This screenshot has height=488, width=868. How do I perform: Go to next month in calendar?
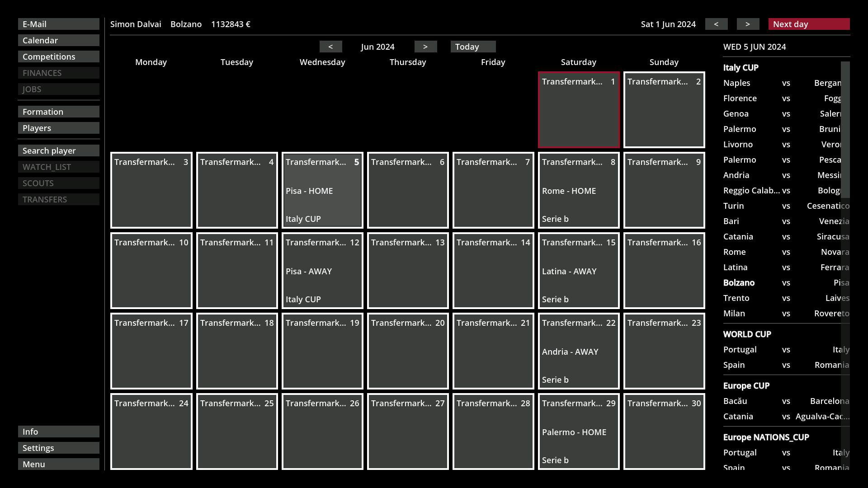[x=425, y=47]
